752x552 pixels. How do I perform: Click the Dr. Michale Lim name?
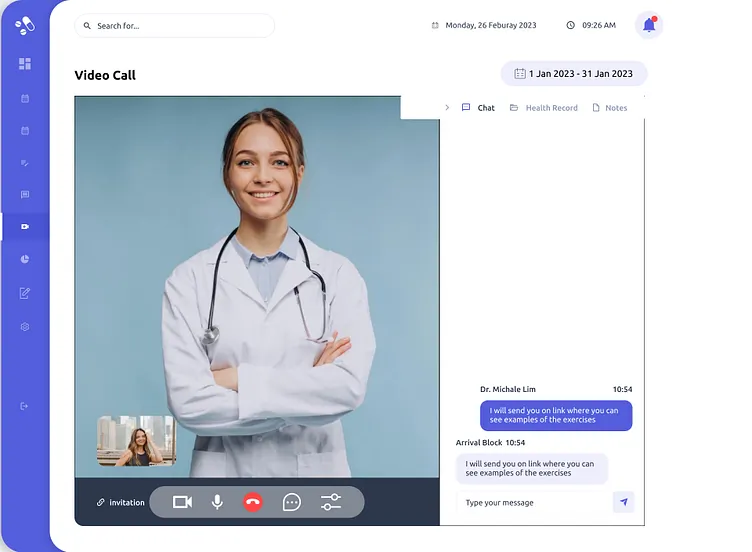[508, 389]
